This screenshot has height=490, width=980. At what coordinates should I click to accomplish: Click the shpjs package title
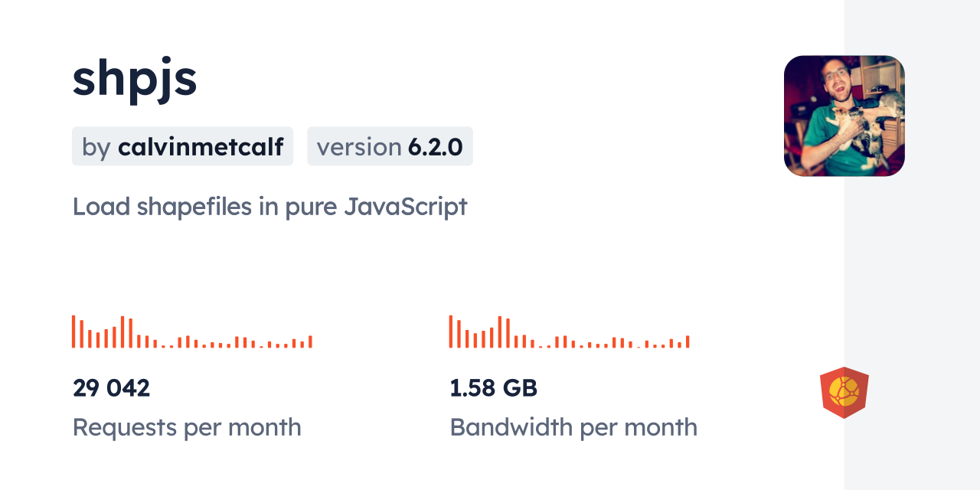pos(135,78)
